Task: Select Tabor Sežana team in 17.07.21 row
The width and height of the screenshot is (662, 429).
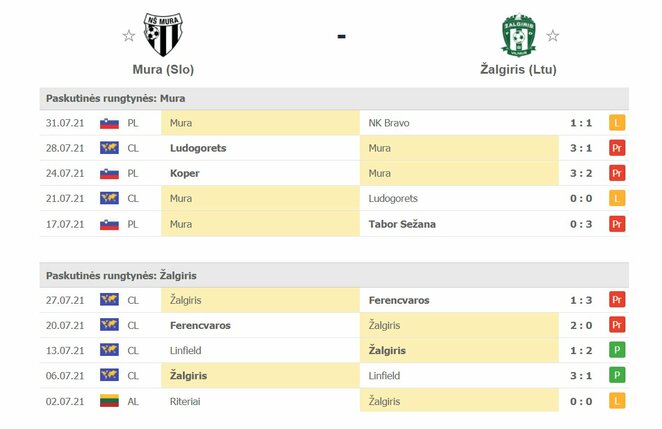Action: pos(400,224)
